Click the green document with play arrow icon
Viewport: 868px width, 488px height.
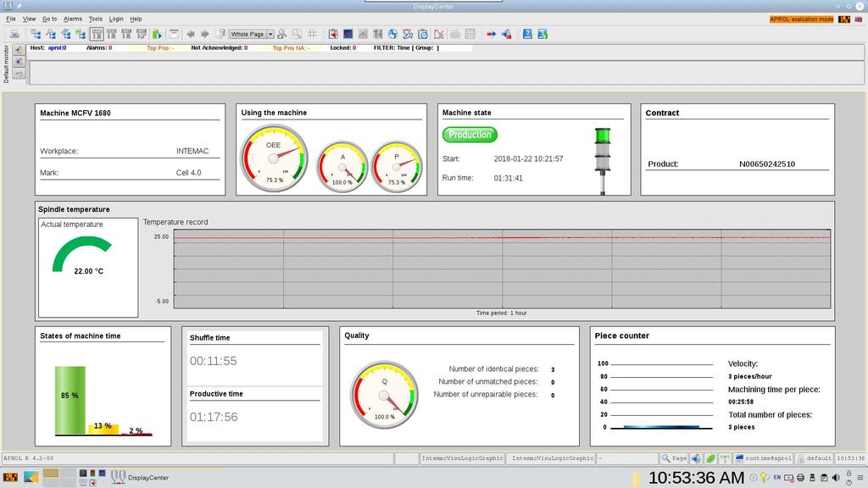tap(157, 34)
